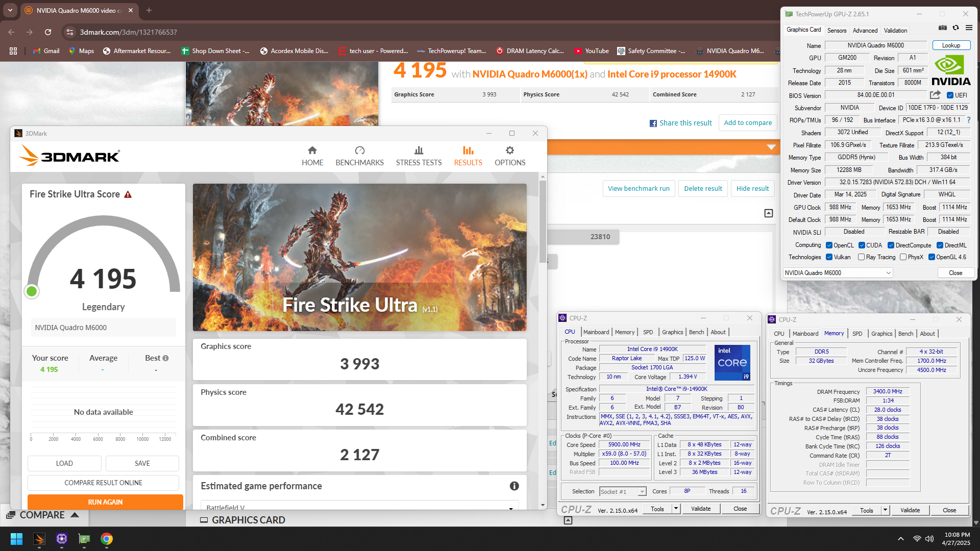Toggle the DirectCompute checkbox in GPU-Z
The width and height of the screenshot is (980, 551).
891,245
